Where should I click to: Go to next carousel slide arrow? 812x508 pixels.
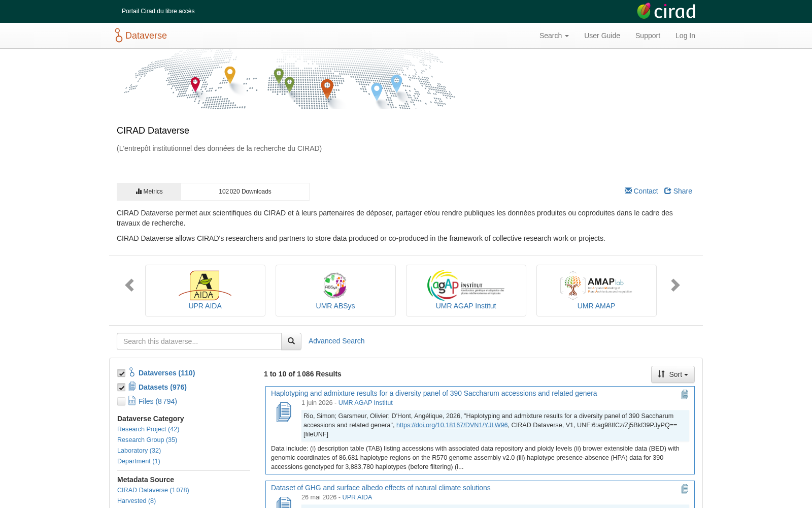675,285
